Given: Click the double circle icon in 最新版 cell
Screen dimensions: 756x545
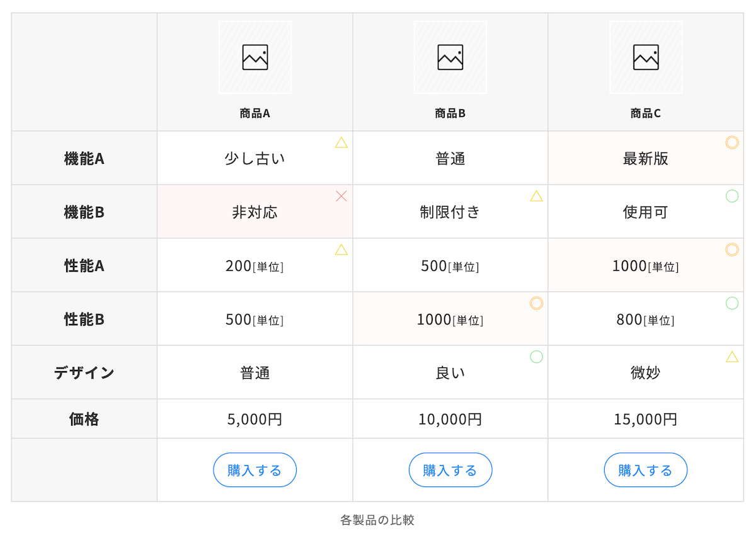Looking at the screenshot, I should pos(732,142).
